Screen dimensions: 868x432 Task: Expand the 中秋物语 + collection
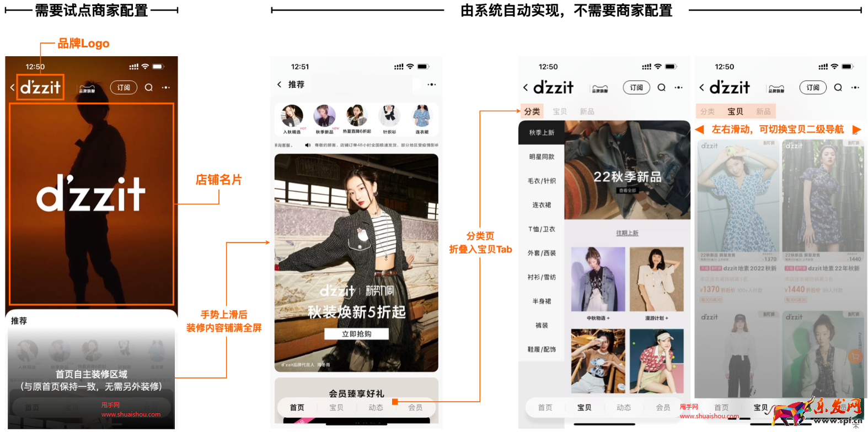click(x=598, y=318)
